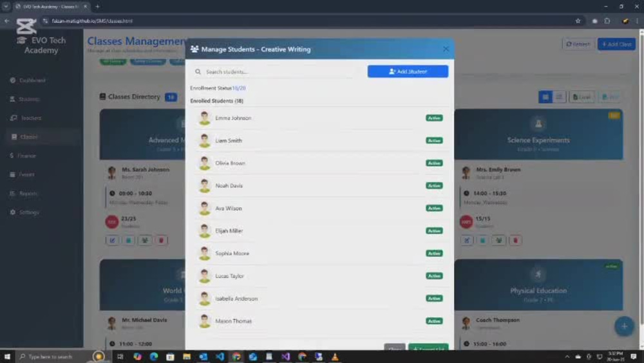
Task: Click the Windows taskbar search box
Action: click(62, 357)
